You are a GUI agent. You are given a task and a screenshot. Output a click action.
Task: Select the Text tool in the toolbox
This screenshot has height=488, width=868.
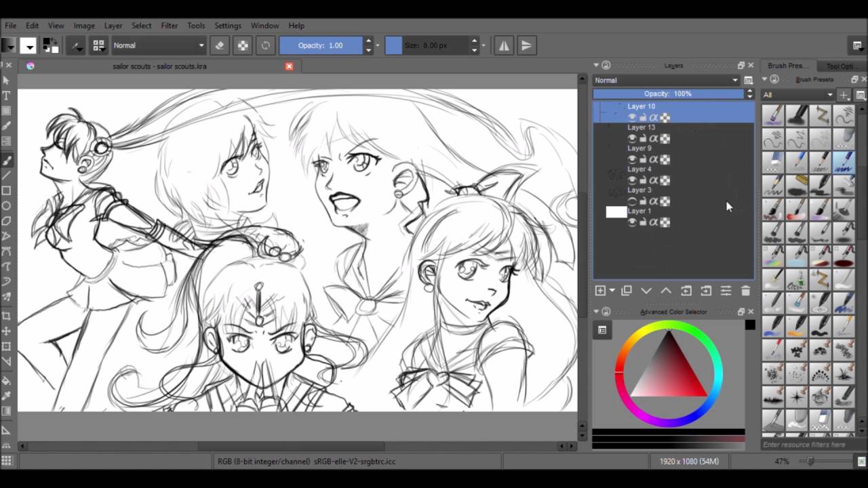7,96
